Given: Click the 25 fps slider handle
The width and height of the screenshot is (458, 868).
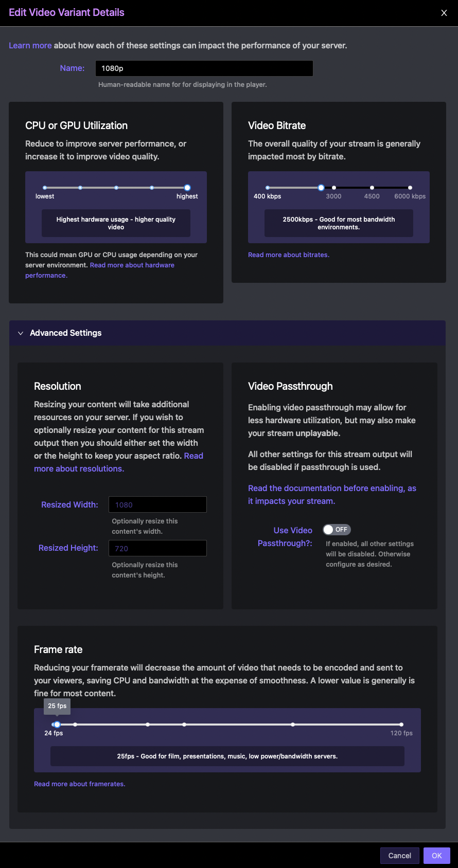Looking at the screenshot, I should click(56, 724).
